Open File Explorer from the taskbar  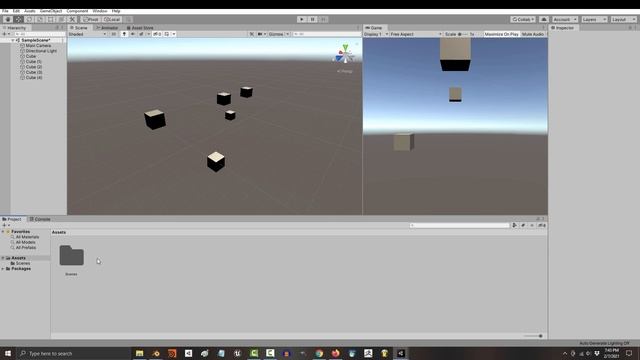pos(140,353)
